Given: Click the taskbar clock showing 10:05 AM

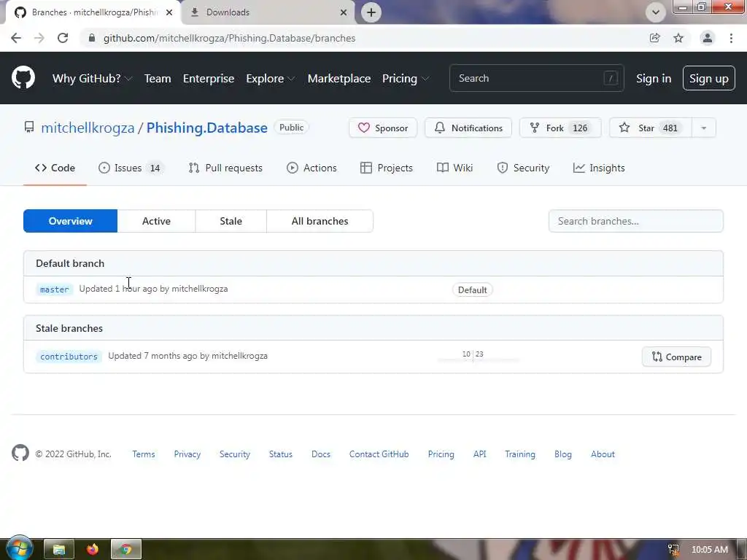Looking at the screenshot, I should (x=709, y=550).
